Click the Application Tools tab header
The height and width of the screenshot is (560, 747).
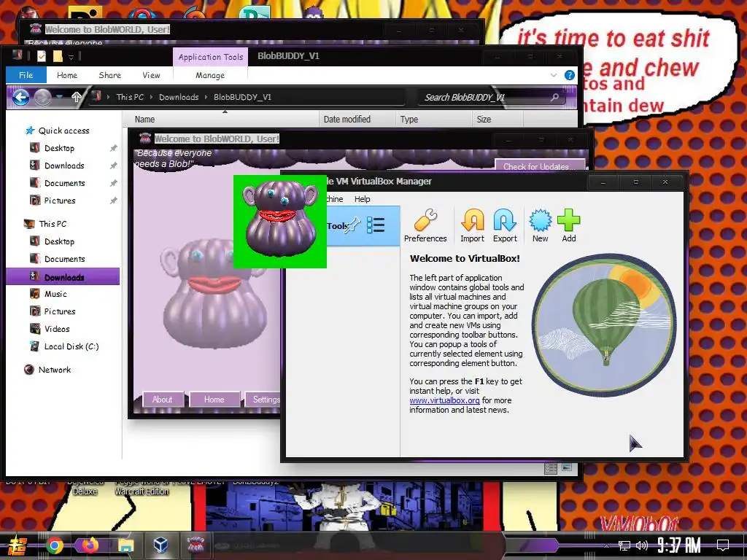(211, 57)
